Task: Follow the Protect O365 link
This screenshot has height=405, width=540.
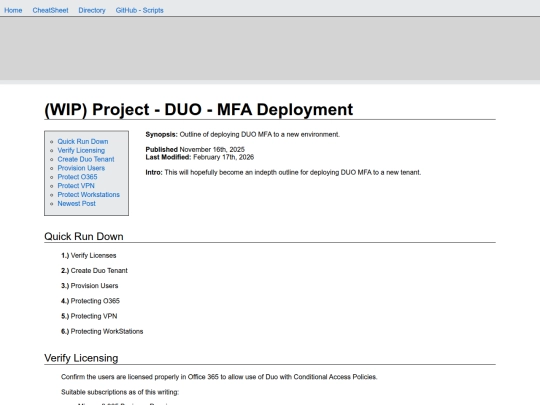Action: pyautogui.click(x=77, y=177)
